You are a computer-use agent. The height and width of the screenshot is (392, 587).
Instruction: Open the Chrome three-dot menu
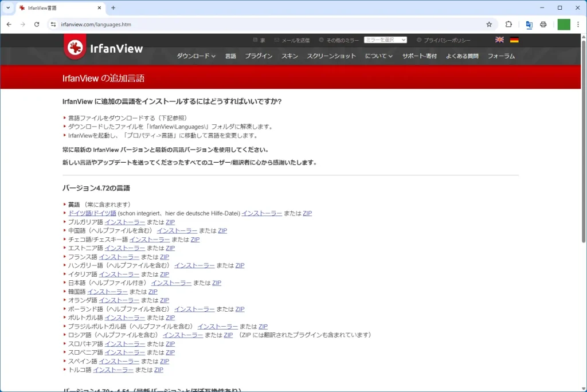coord(578,24)
